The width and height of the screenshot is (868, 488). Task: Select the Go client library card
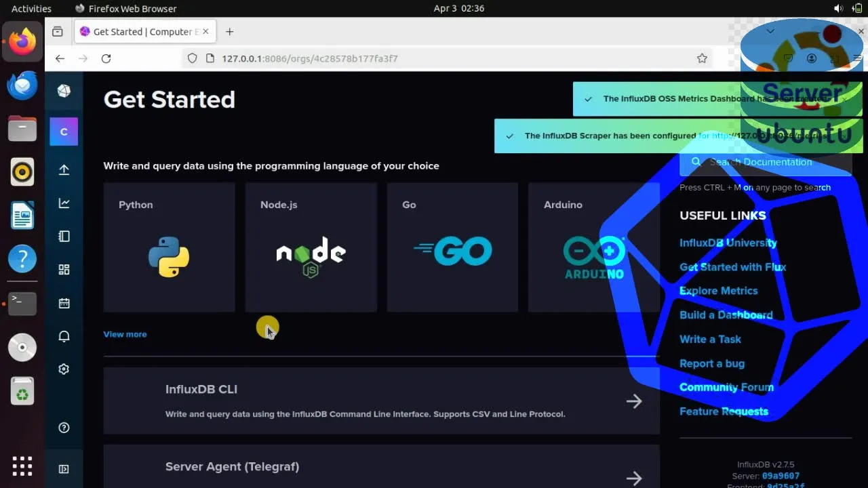(452, 247)
